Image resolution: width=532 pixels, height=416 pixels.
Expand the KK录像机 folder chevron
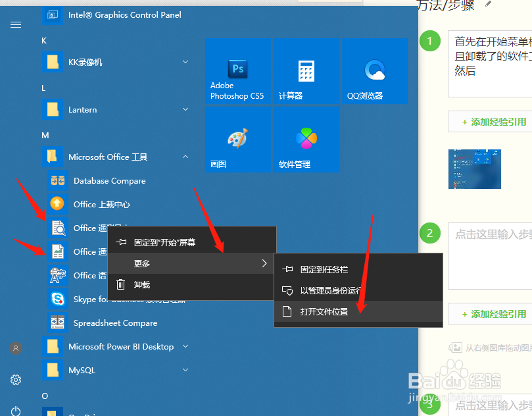(x=185, y=62)
